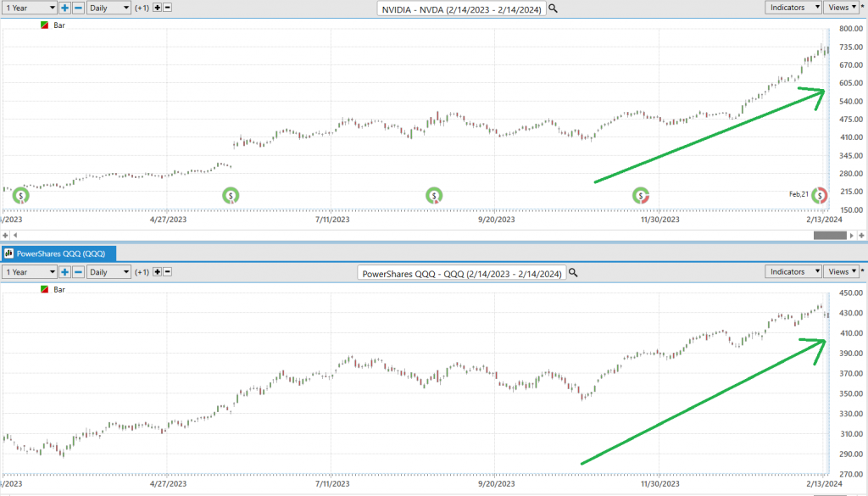Click the (+1) label in NVDA toolbar
Viewport: 868px width, 496px height.
[142, 8]
